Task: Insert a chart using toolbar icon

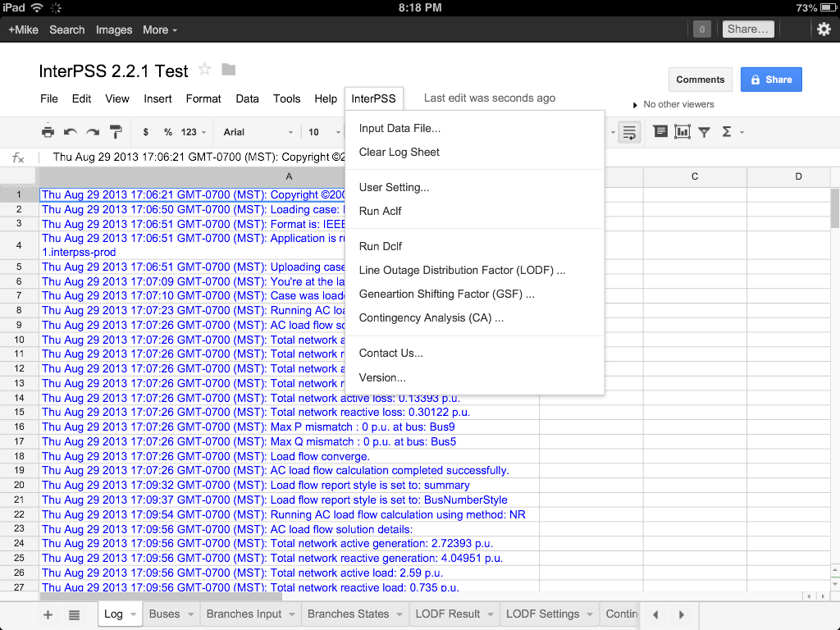Action: pos(682,132)
